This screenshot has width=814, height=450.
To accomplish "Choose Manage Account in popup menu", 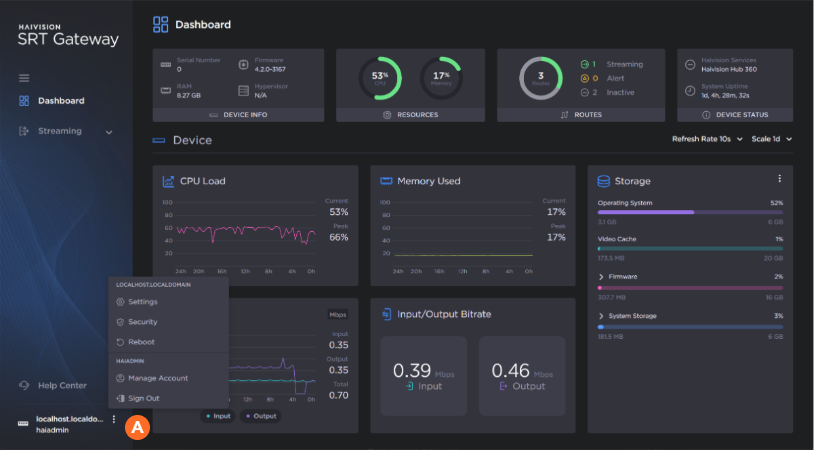I will point(157,378).
